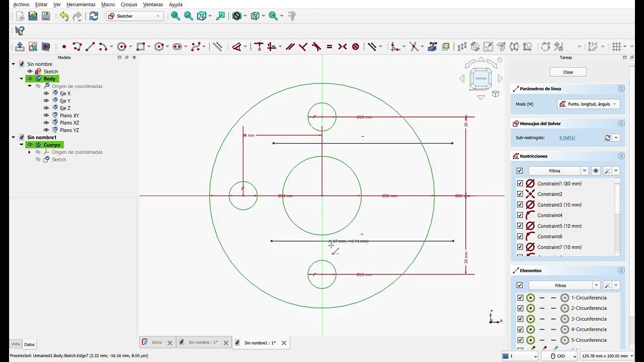Apply the perpendicular constraint
The image size is (644, 362).
tap(303, 47)
